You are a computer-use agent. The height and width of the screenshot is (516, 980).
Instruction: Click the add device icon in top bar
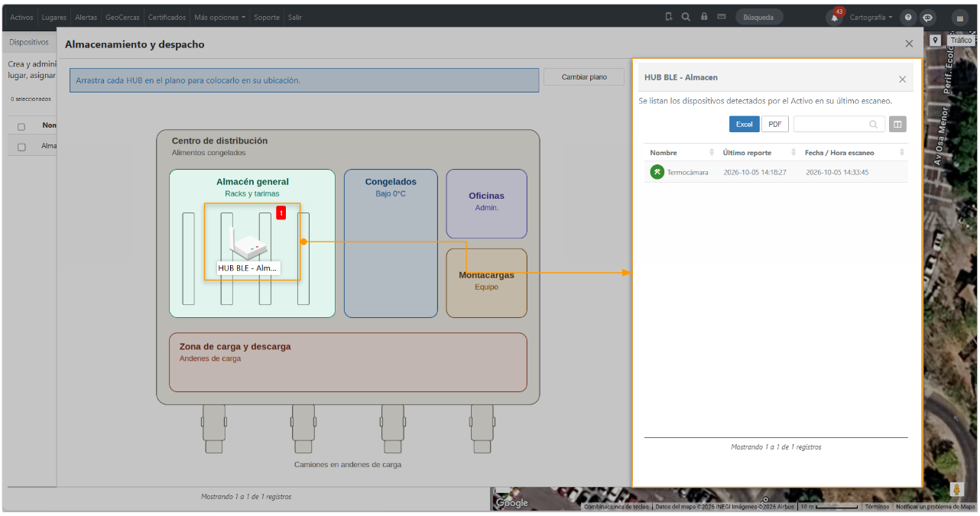tap(668, 17)
